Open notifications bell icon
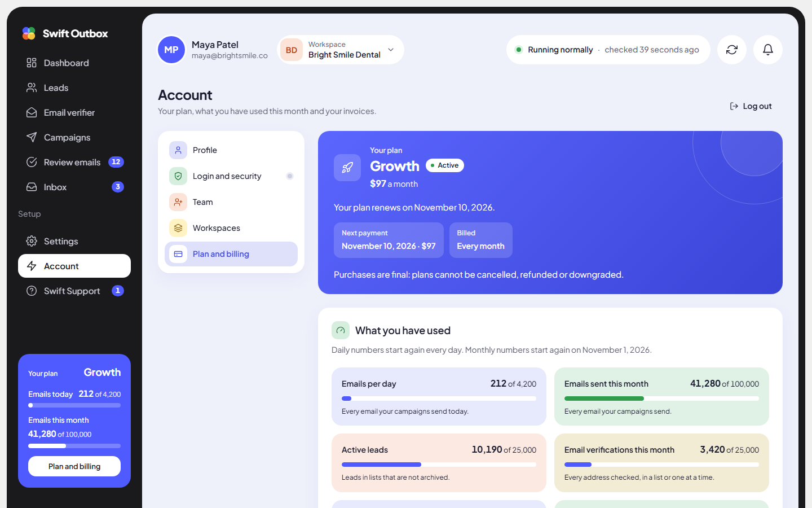The height and width of the screenshot is (508, 812). [x=768, y=50]
